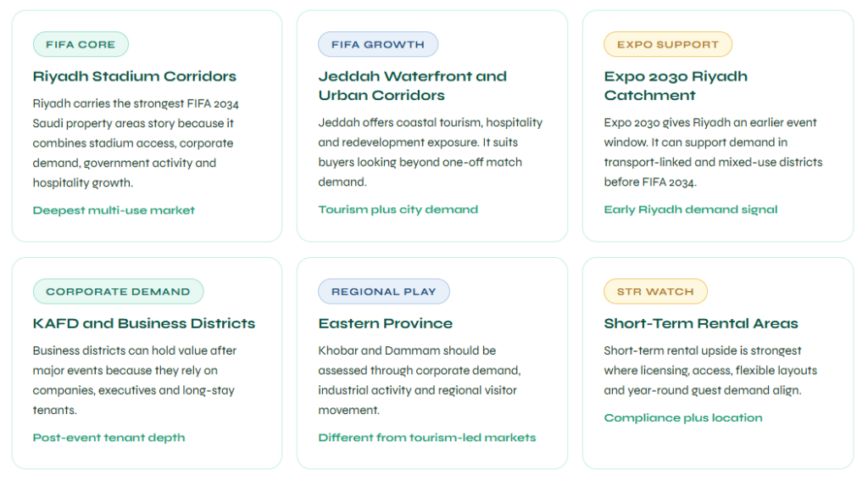Select the REGIONAL PLAY badge
The image size is (868, 481).
[x=384, y=292]
